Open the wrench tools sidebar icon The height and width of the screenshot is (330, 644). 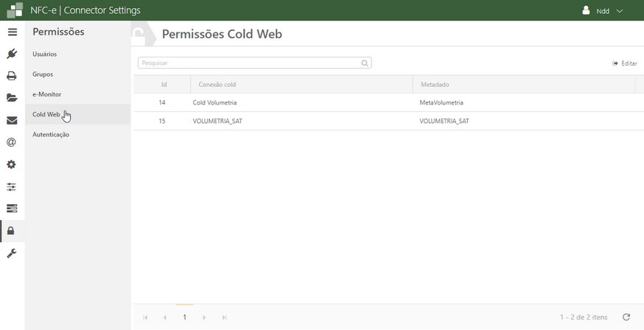12,253
